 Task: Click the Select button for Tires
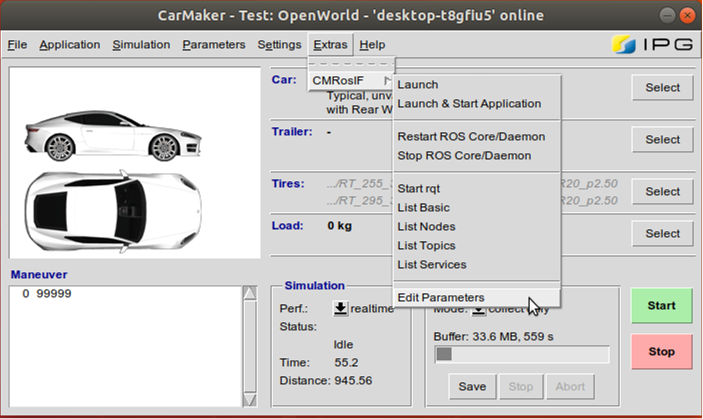662,191
